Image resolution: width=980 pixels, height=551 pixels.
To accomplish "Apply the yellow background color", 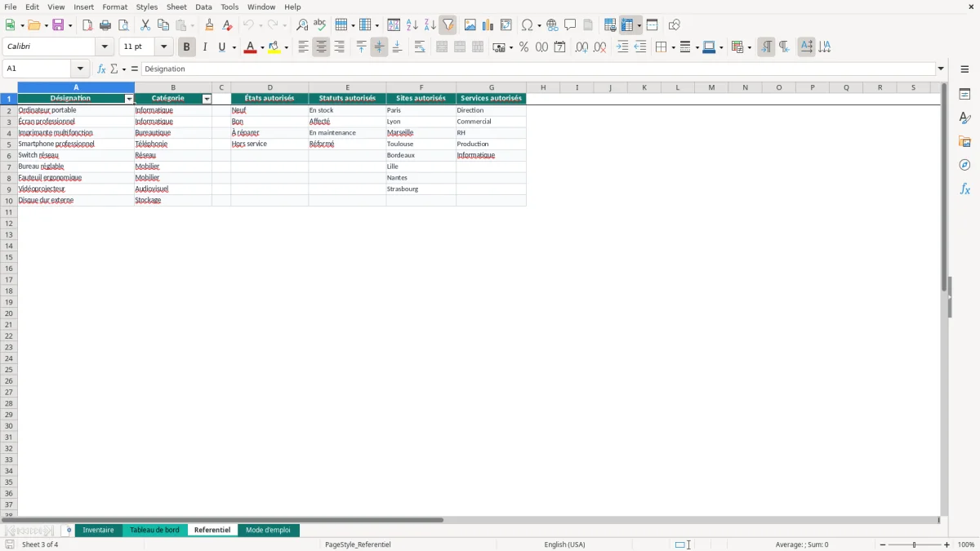I will (x=274, y=47).
